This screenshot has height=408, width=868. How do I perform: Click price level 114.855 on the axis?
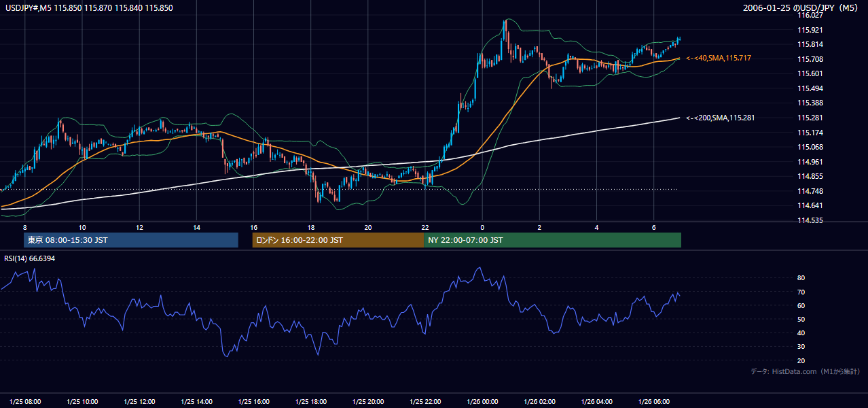(x=810, y=176)
